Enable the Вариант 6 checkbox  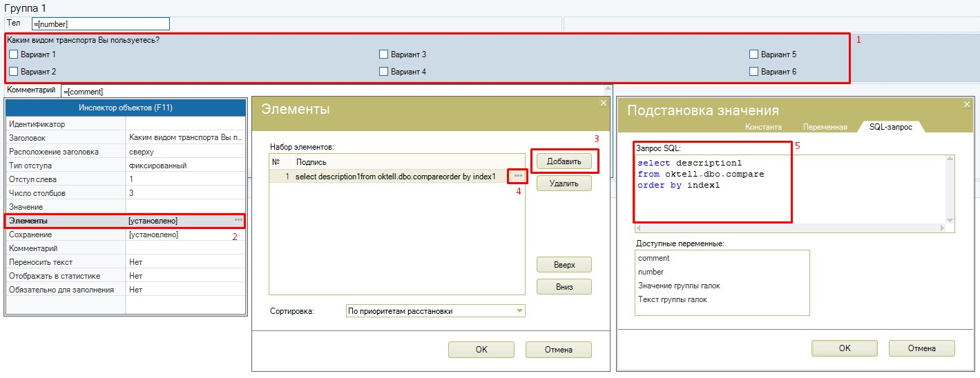pyautogui.click(x=754, y=72)
